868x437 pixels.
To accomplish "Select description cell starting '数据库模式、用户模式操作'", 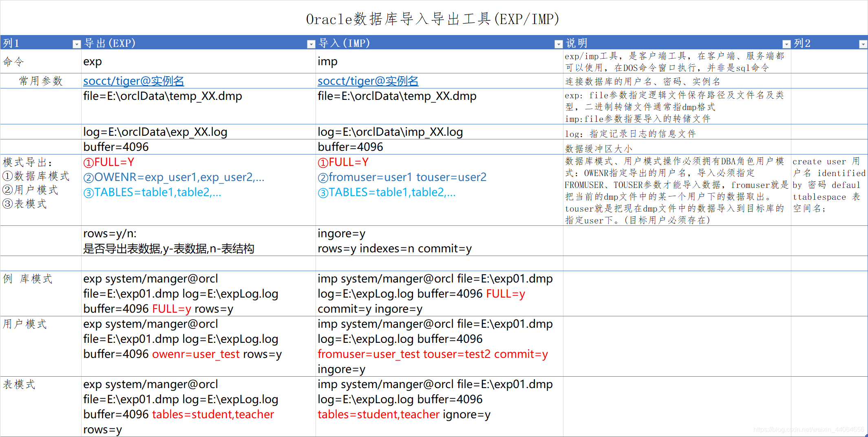I will click(677, 190).
